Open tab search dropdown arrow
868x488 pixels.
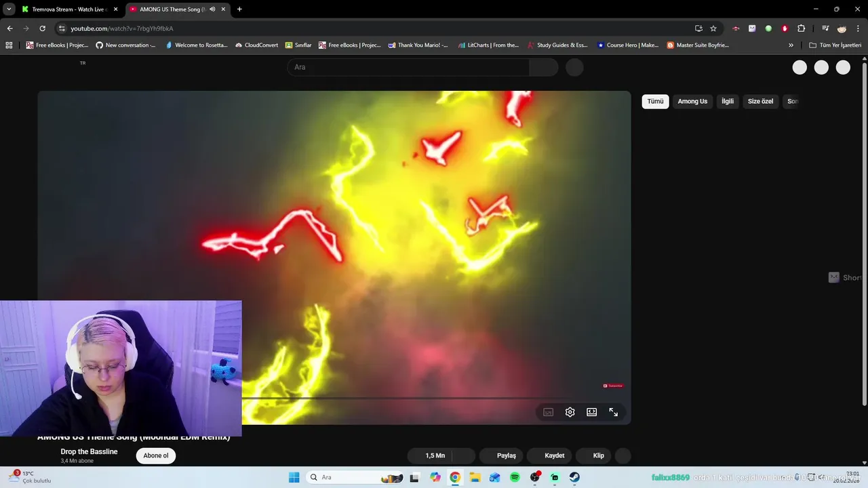[9, 9]
